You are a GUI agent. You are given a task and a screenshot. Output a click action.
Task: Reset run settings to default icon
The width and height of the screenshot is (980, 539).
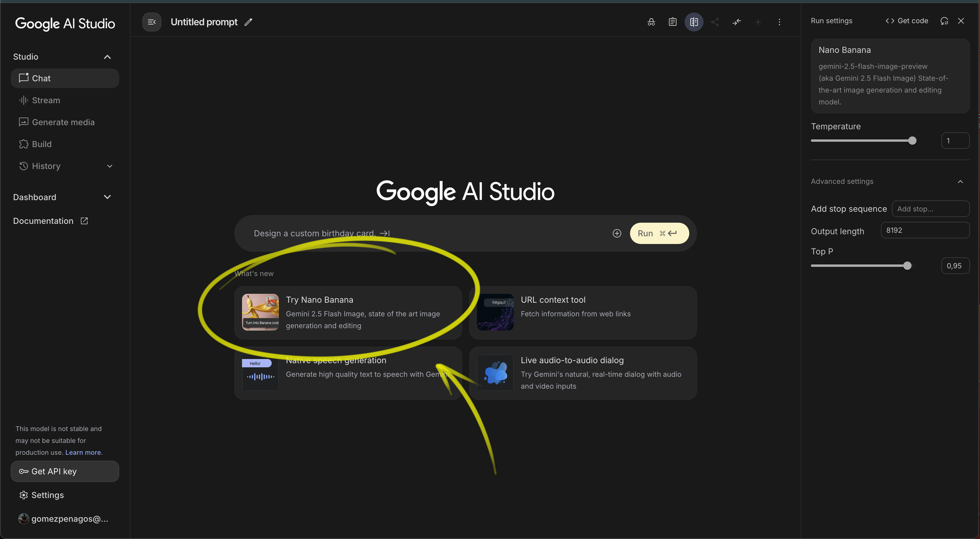(944, 21)
